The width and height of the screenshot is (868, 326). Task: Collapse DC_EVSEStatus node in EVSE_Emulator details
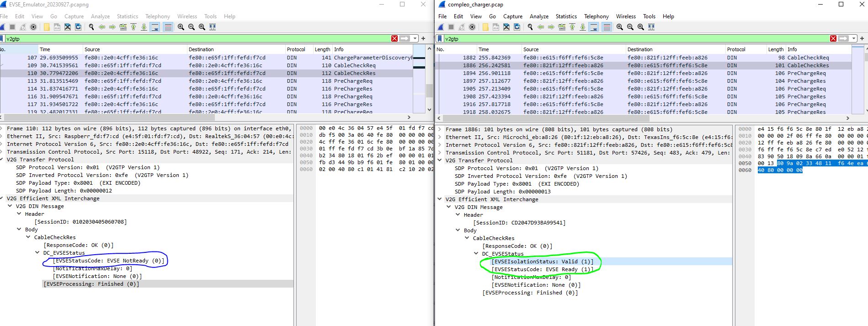coord(37,253)
